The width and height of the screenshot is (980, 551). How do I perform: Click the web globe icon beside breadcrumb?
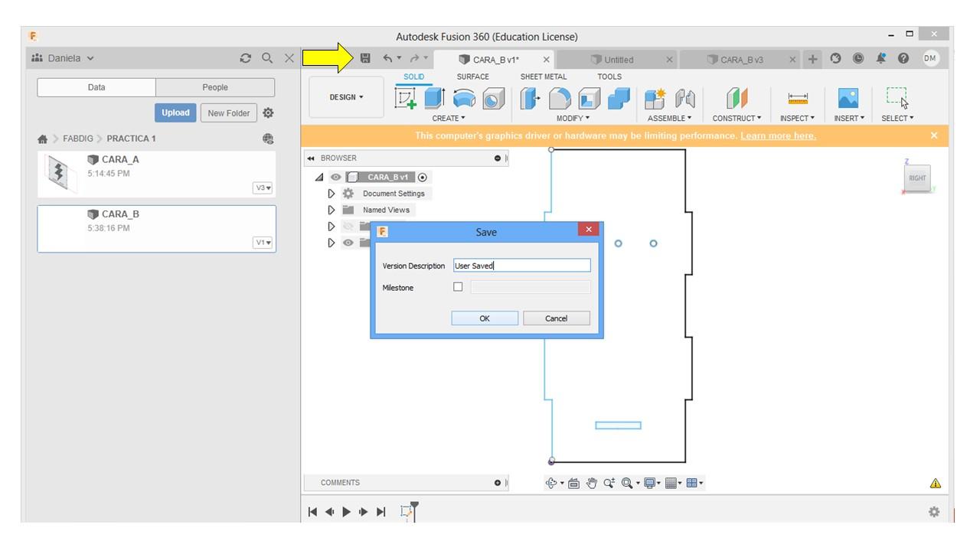click(267, 139)
